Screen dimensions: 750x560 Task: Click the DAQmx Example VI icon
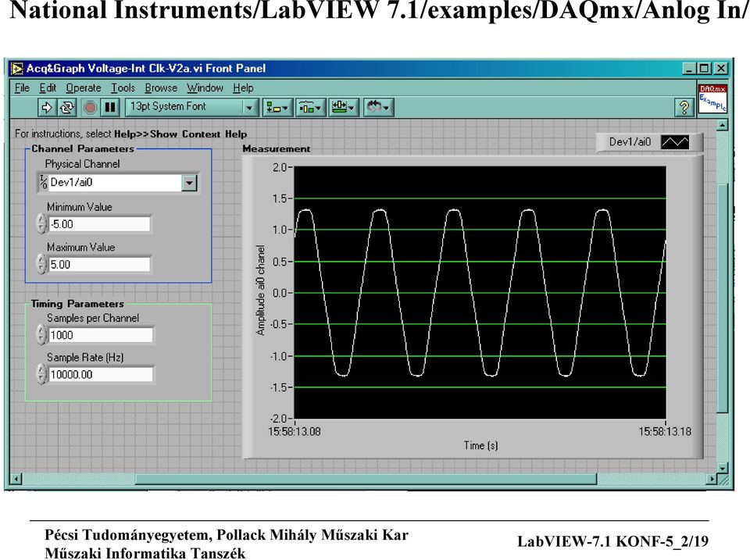pos(712,98)
